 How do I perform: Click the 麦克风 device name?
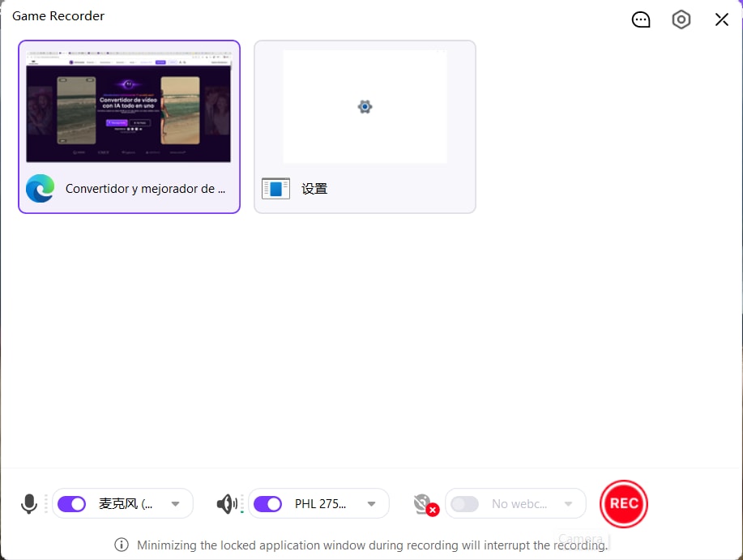pyautogui.click(x=126, y=503)
